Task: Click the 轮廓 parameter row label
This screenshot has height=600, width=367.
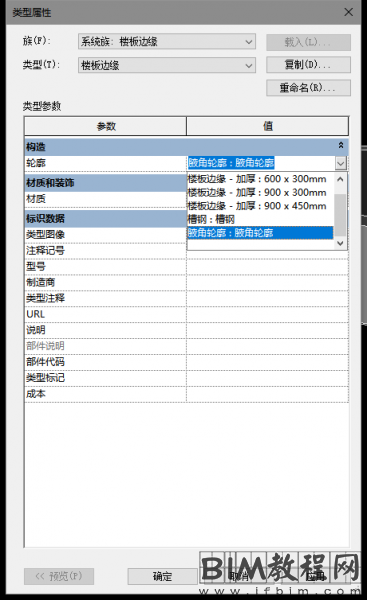Action: coord(36,163)
